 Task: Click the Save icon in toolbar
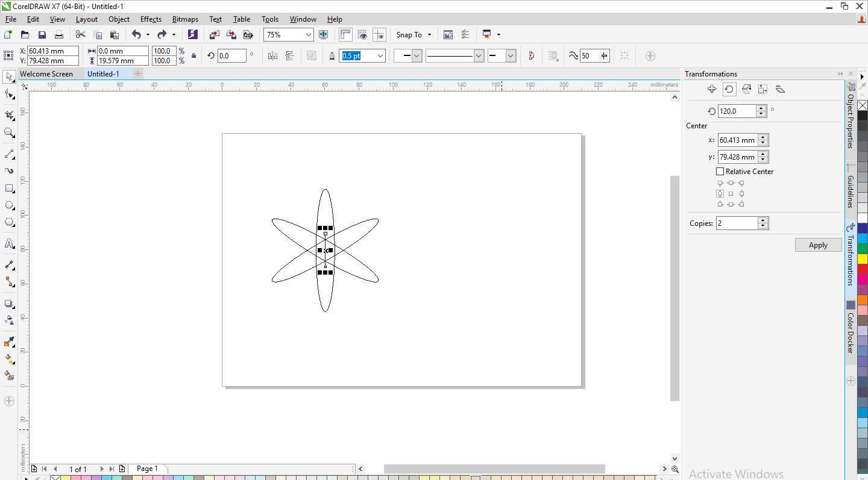pos(42,35)
